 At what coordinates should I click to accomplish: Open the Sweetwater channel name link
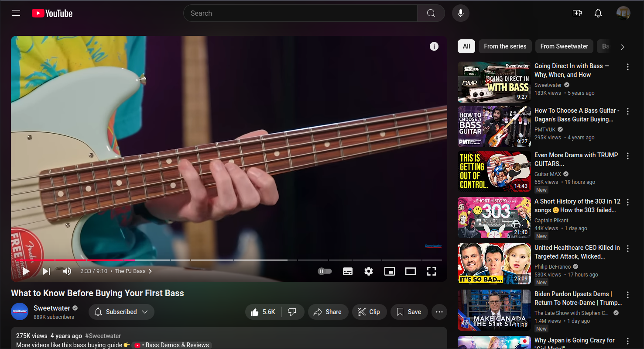point(52,308)
